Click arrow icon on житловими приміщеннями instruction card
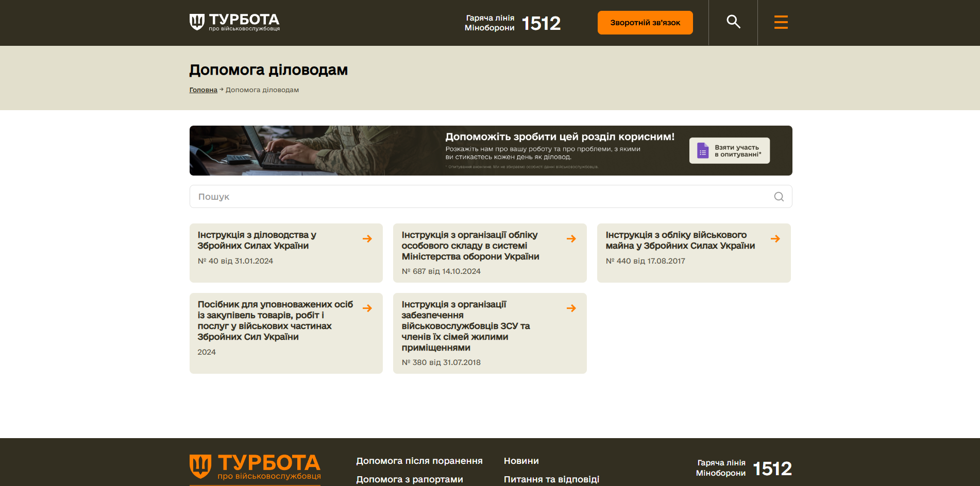Screen dimensions: 980x486 click(x=571, y=308)
